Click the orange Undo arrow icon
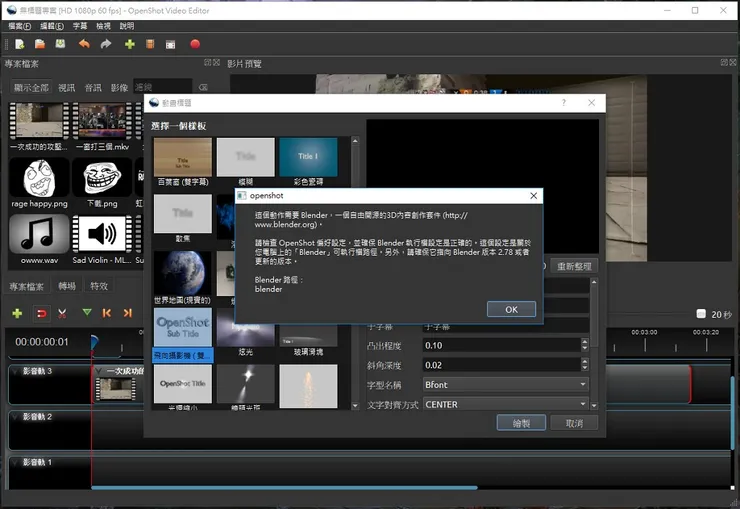Viewport: 740px width, 509px height. point(84,44)
